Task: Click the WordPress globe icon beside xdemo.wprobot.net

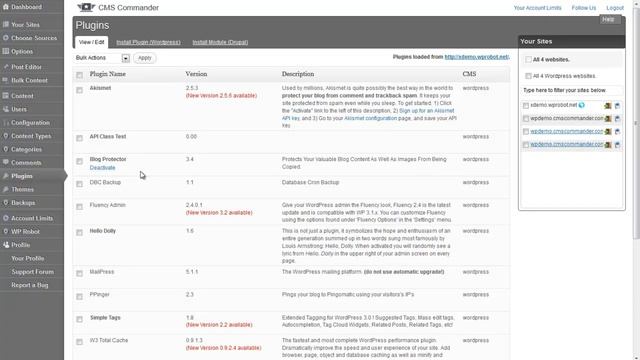Action: coord(582,105)
